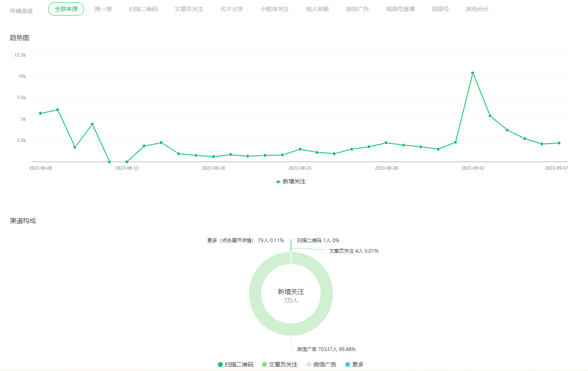Click the data point on 2023-08-28
This screenshot has width=588, height=371.
coord(386,143)
